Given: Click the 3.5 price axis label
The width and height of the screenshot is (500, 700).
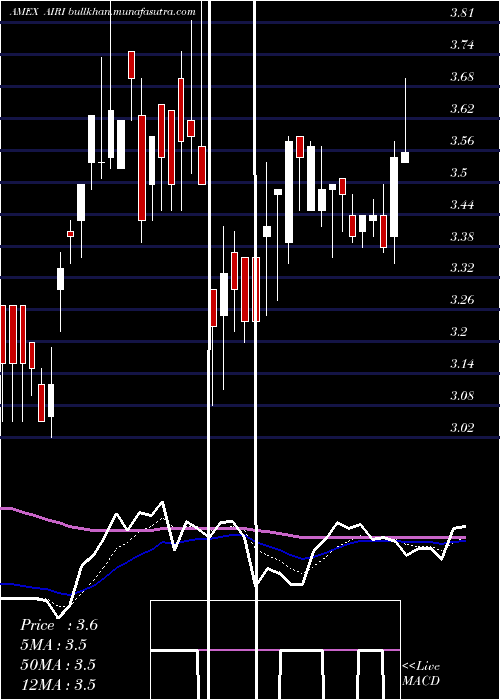Looking at the screenshot, I should (x=458, y=173).
